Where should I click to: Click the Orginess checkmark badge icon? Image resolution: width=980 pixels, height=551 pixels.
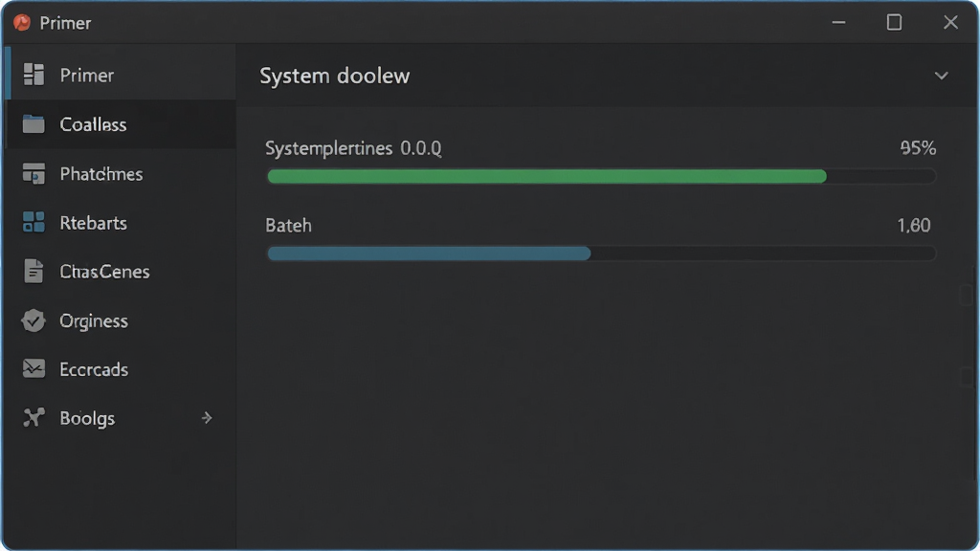[x=33, y=320]
